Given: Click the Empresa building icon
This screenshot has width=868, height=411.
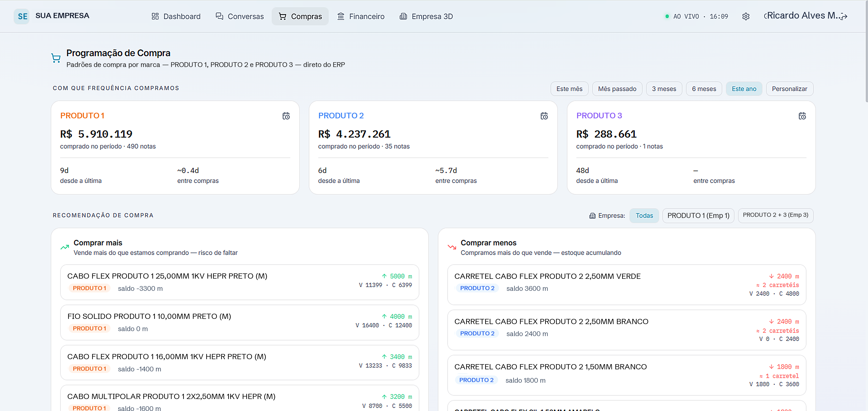Looking at the screenshot, I should pyautogui.click(x=592, y=216).
